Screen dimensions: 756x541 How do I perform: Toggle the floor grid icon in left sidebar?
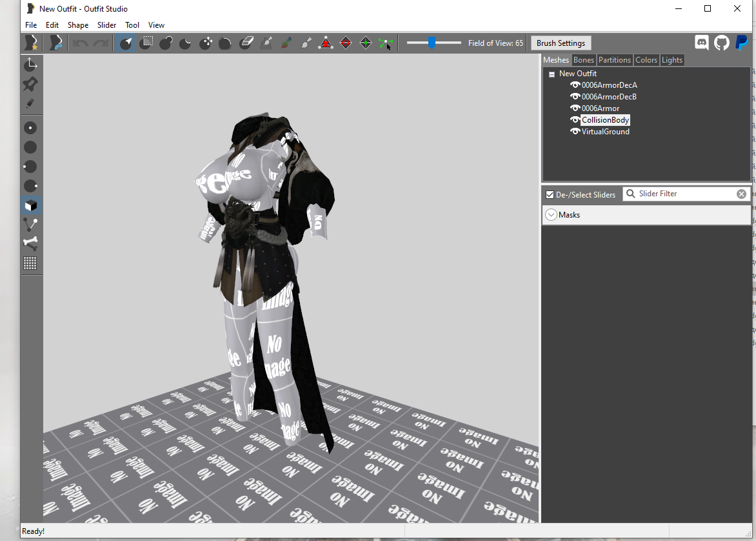point(30,263)
